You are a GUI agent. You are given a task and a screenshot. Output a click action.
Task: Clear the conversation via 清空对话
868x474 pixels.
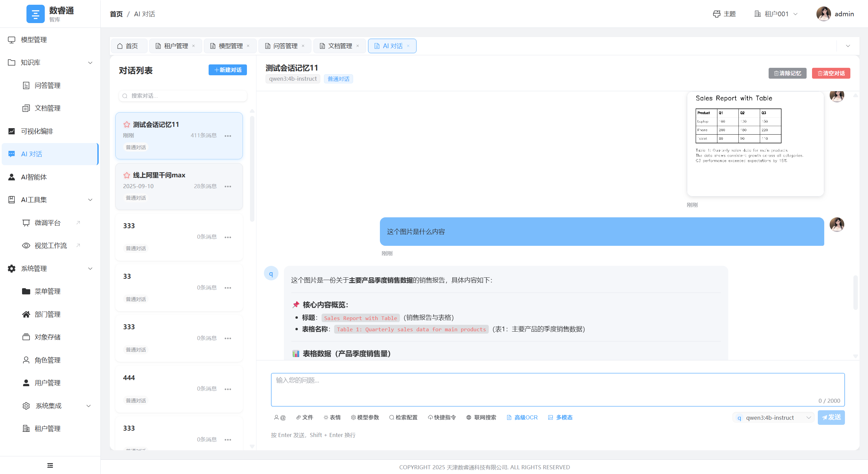(831, 73)
